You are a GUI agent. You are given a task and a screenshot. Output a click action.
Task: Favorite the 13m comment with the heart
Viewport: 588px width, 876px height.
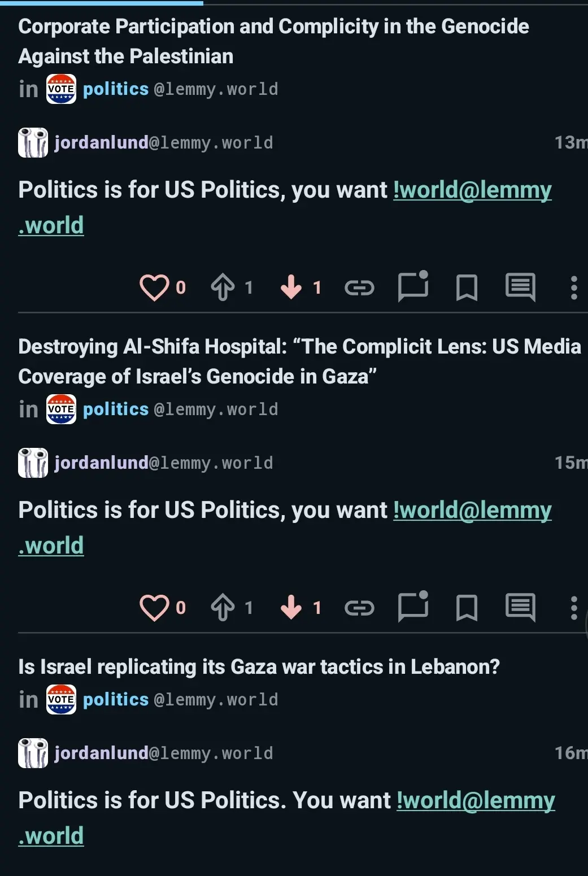(154, 287)
